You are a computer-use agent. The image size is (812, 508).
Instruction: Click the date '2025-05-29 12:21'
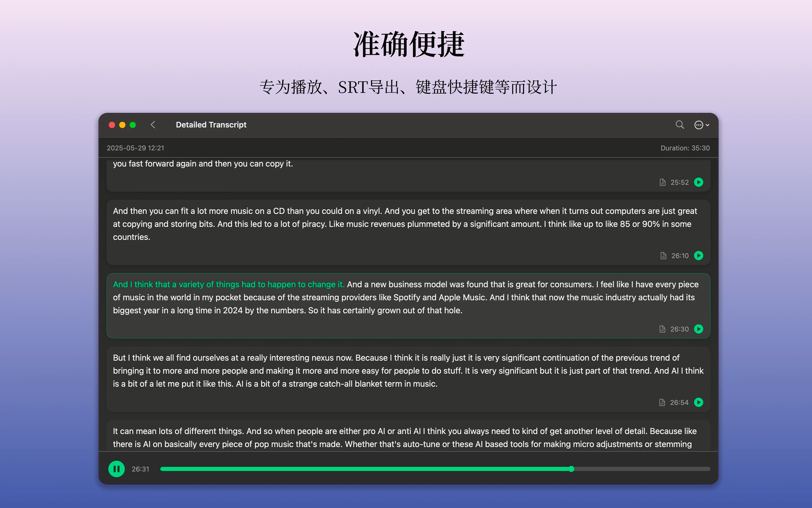pos(135,148)
